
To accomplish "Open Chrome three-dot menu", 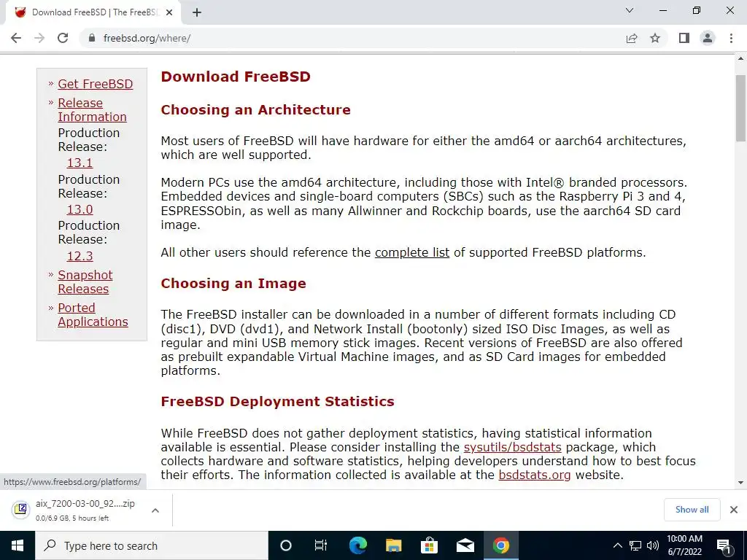I will coord(731,38).
